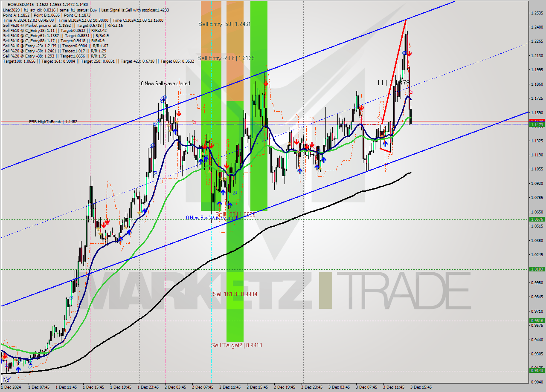Click the 1.2130 value on price axis
The width and height of the screenshot is (546, 392).
point(537,56)
